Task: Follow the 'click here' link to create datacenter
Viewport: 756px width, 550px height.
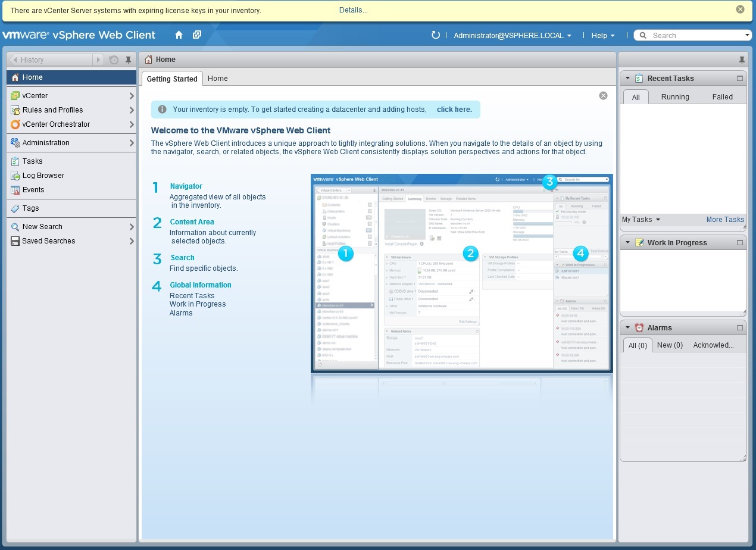Action: [x=454, y=110]
